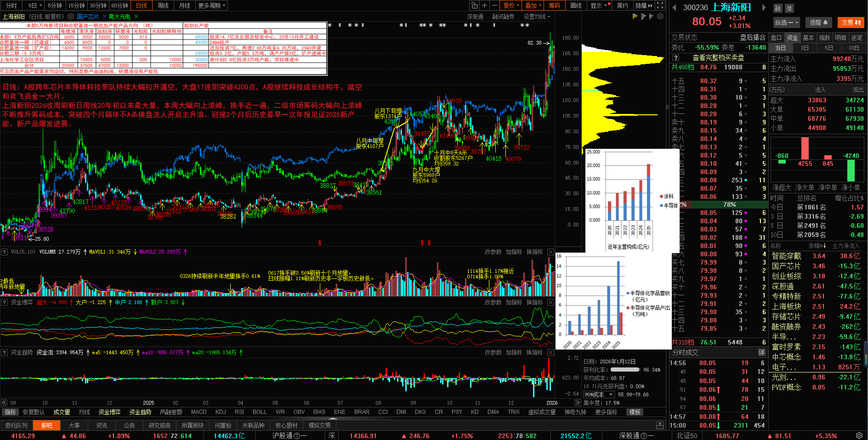Screen dimensions: 868x440
Task: Click 恢复默认 in the indicator bar
Action: click(x=34, y=412)
